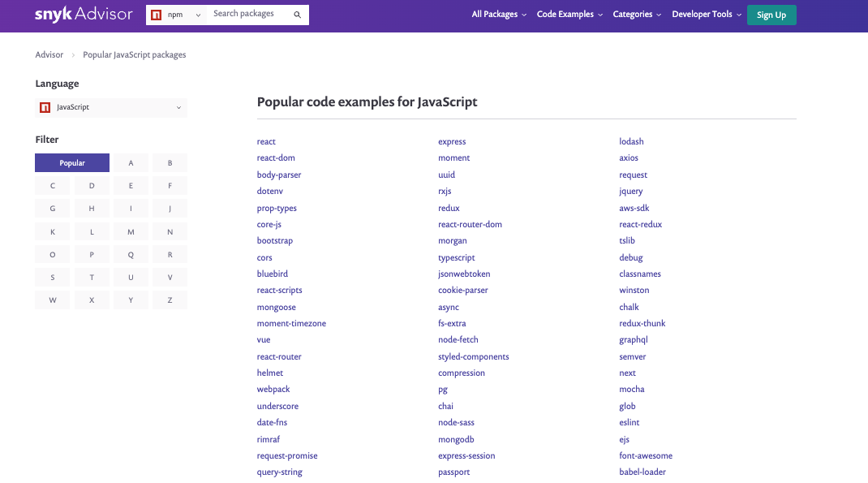868x483 pixels.
Task: Filter packages by letter Q
Action: [x=131, y=254]
